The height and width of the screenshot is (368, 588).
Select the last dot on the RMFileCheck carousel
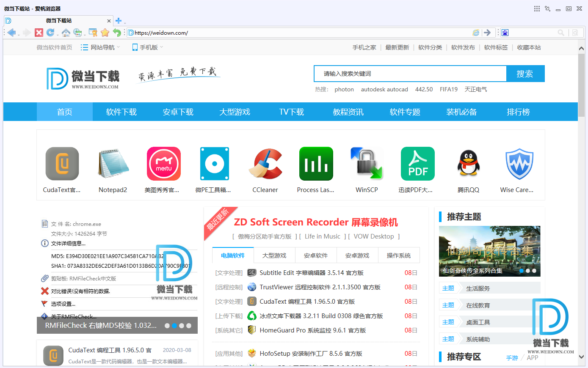point(189,326)
